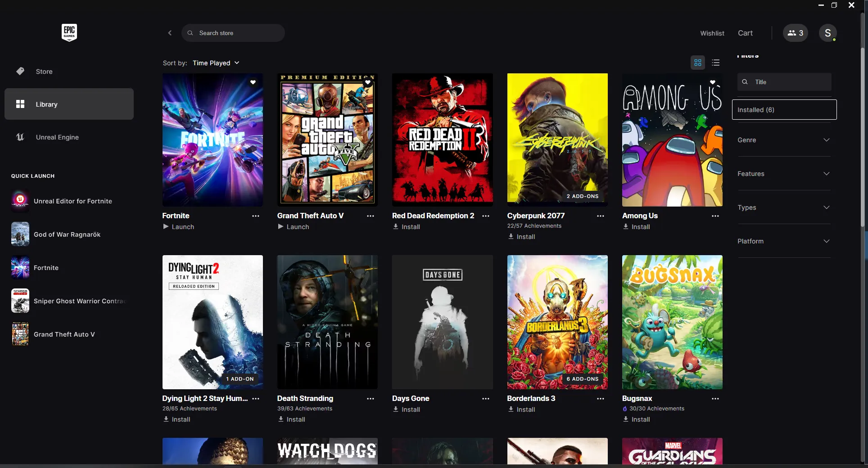Expand the Genre filter section
The width and height of the screenshot is (868, 468).
[783, 140]
